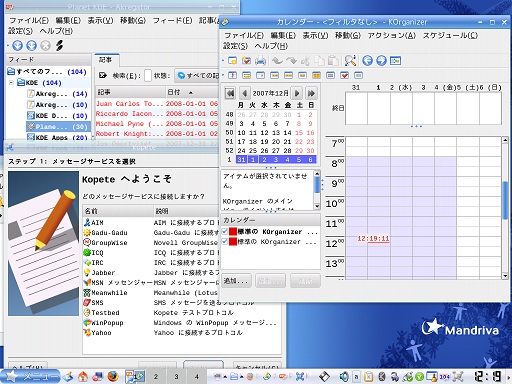Open the list view icon in KOrganizer views toolbar
512x384 pixels.
(246, 76)
